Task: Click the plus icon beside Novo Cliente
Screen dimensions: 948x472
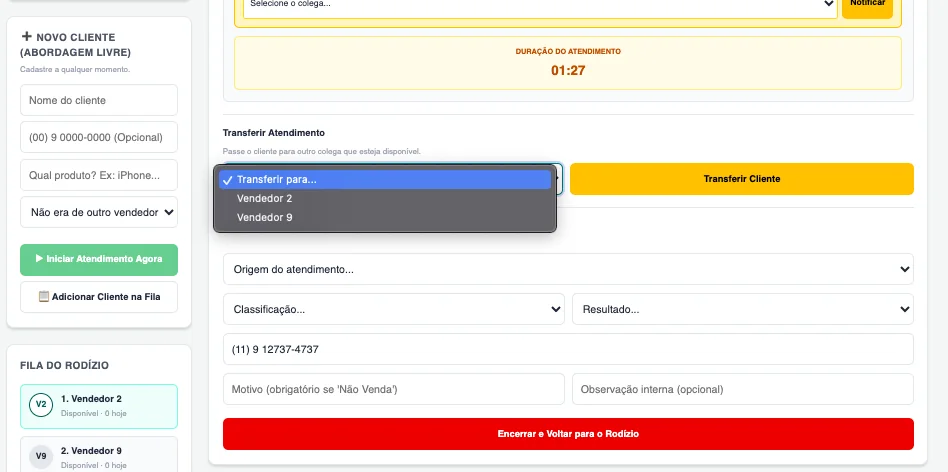Action: [x=27, y=37]
